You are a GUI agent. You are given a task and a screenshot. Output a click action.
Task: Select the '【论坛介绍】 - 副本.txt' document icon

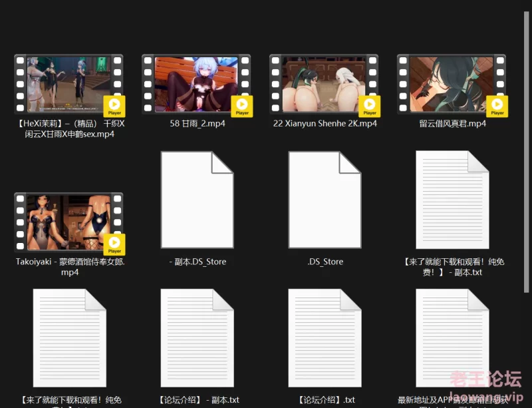point(197,338)
